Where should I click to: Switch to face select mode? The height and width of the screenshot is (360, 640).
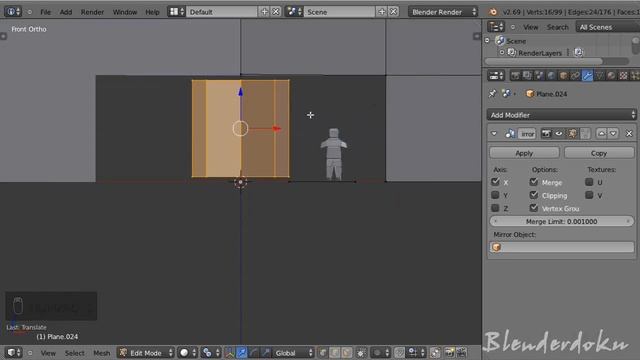347,352
